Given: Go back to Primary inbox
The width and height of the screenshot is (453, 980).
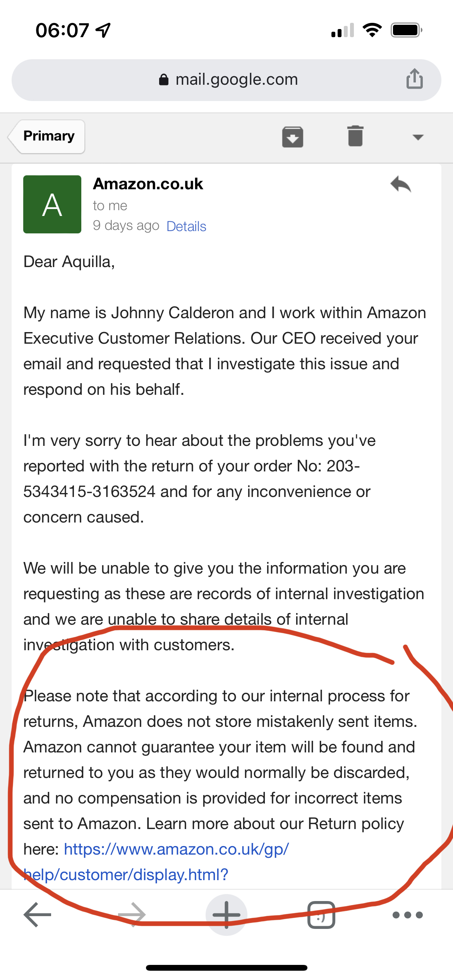Looking at the screenshot, I should point(46,137).
